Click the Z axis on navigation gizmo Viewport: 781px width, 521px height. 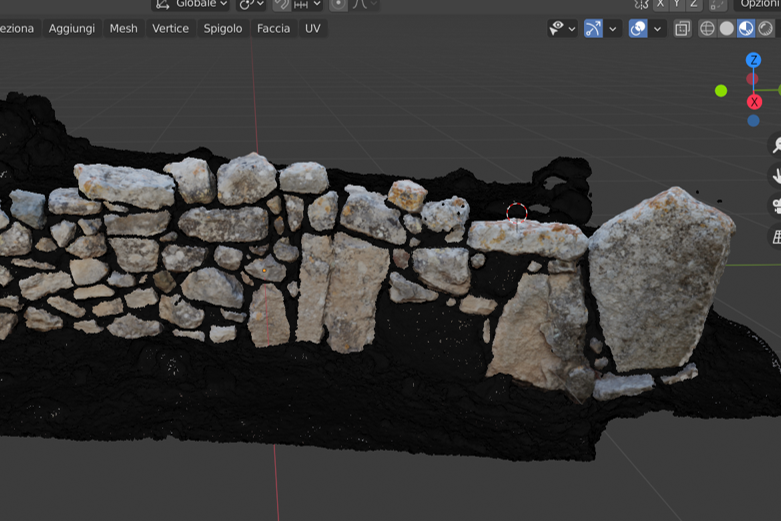tap(754, 60)
